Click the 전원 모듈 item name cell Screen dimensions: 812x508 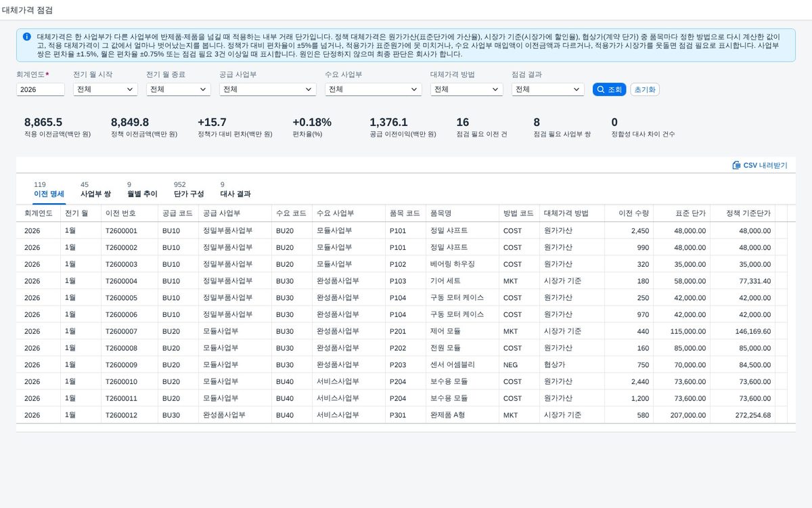click(462, 348)
